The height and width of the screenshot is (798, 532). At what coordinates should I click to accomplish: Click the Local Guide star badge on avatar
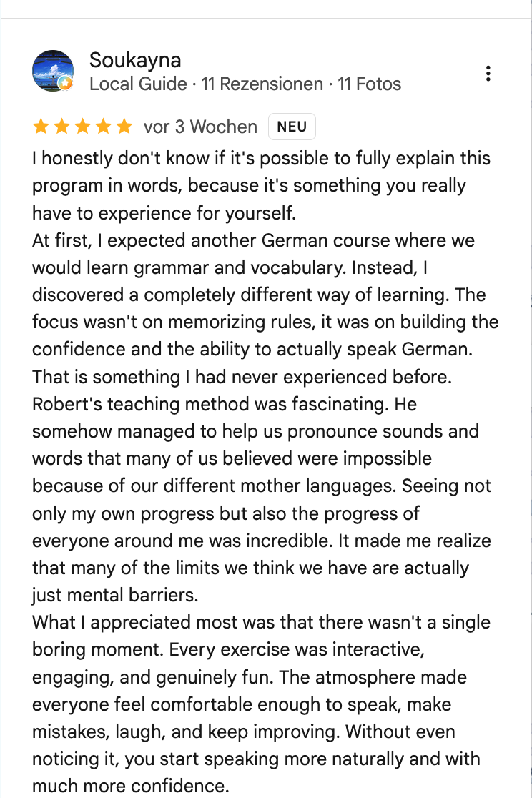click(x=65, y=84)
